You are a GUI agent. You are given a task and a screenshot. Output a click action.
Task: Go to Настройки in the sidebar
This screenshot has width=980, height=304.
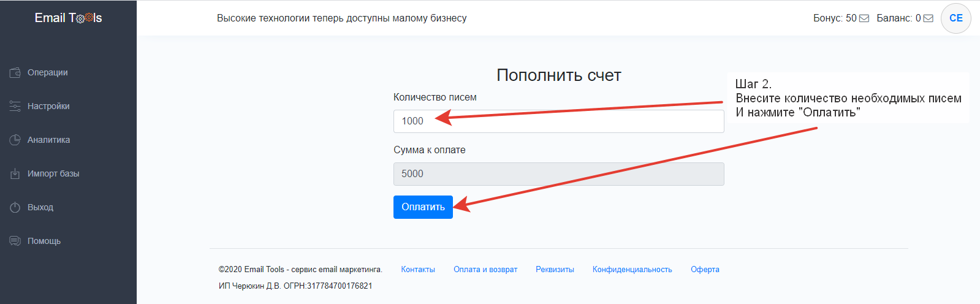click(x=48, y=107)
